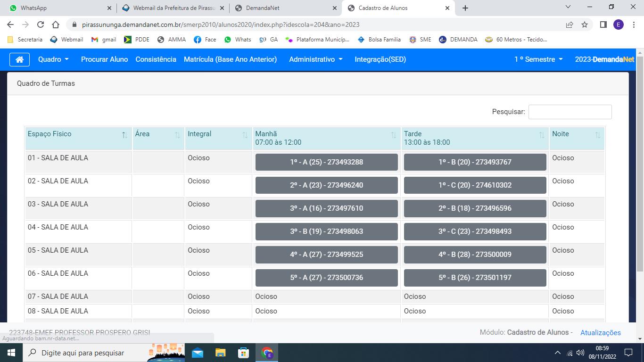Expand the Quadro dropdown menu
The height and width of the screenshot is (362, 644).
coord(53,59)
